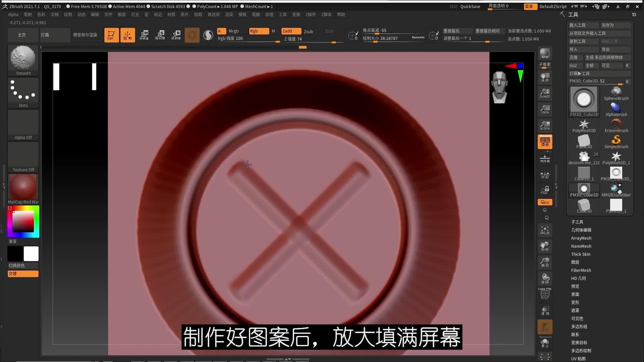Click the Scale view icon
The height and width of the screenshot is (362, 644).
pyautogui.click(x=545, y=262)
